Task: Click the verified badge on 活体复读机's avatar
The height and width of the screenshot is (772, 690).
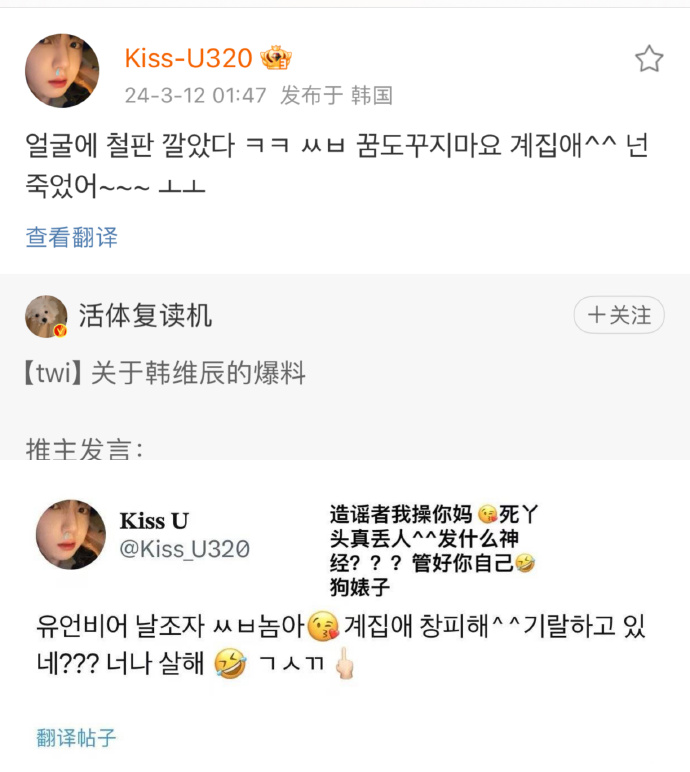Action: (60, 330)
